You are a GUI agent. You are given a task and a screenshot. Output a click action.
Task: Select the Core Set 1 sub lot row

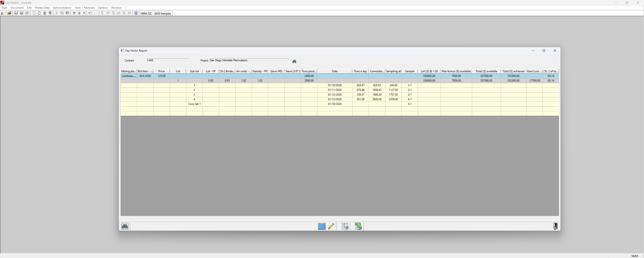[x=194, y=104]
